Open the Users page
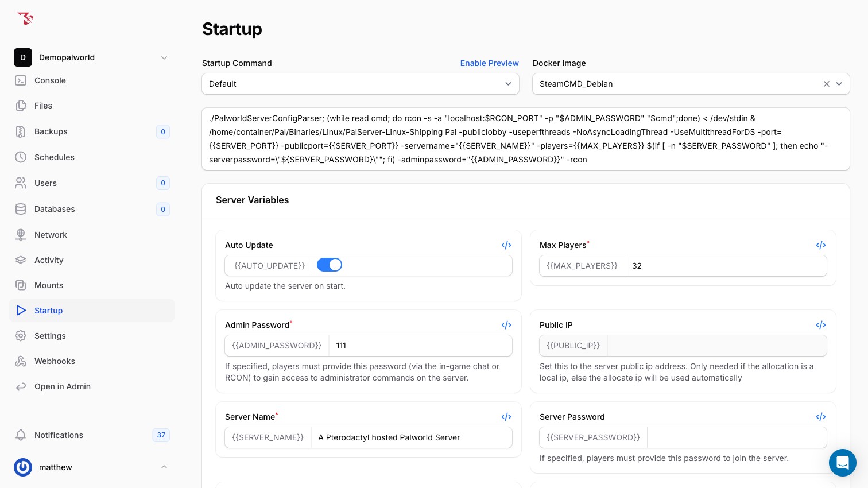 point(92,183)
